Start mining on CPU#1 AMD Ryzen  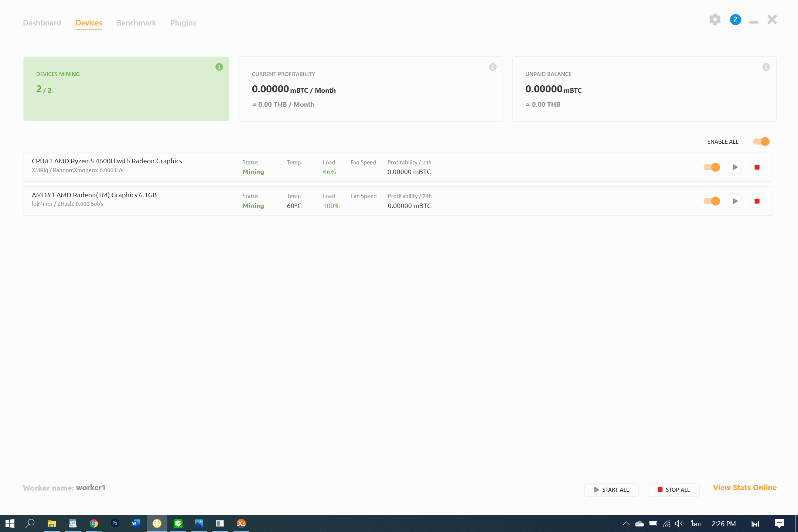point(735,167)
